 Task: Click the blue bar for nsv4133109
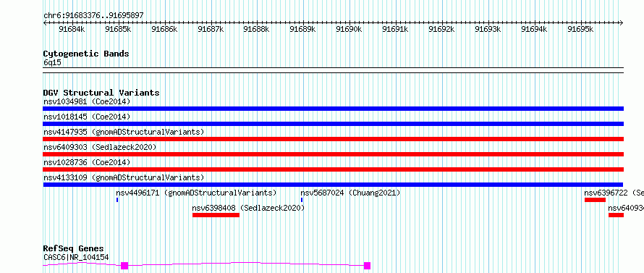click(x=333, y=185)
